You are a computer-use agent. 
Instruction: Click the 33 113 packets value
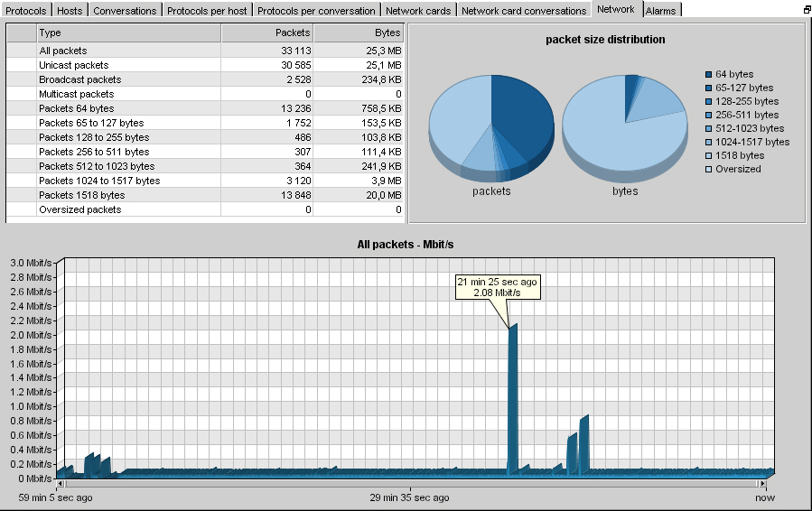click(x=296, y=51)
